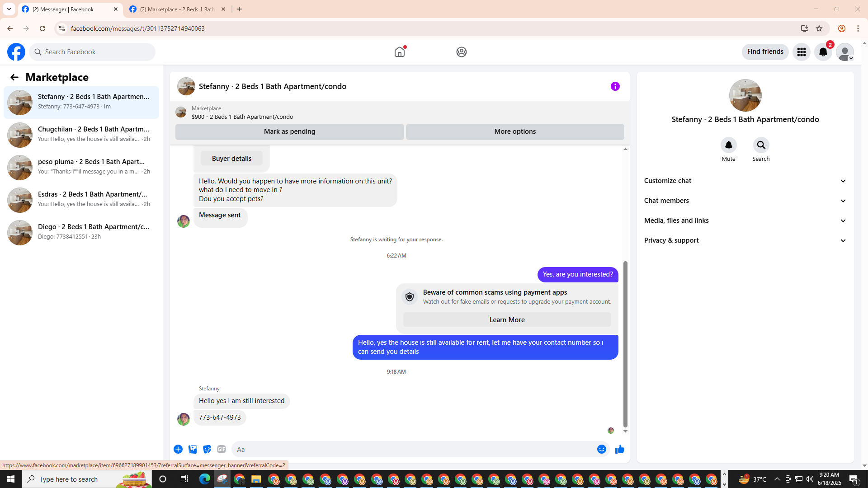Open Windows Start menu
This screenshot has height=488, width=868.
tap(11, 479)
